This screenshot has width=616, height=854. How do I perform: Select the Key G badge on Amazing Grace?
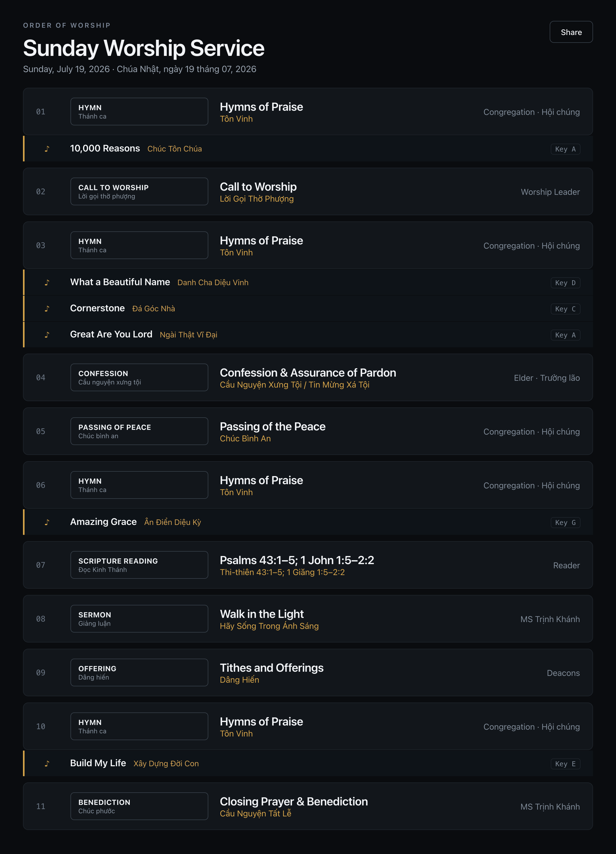565,522
